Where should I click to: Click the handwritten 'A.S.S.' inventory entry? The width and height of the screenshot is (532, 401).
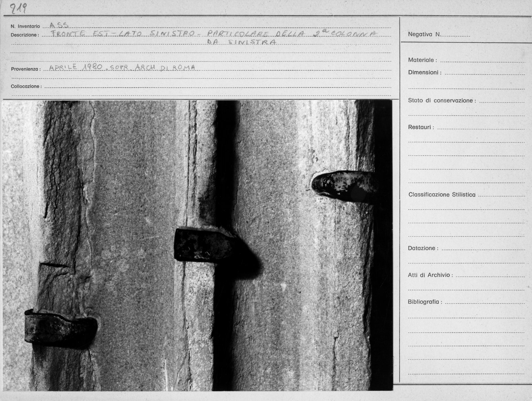[x=59, y=25]
